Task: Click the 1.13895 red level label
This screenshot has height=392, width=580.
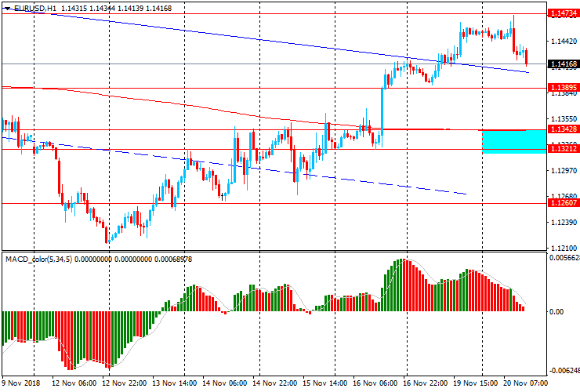Action: click(x=564, y=88)
